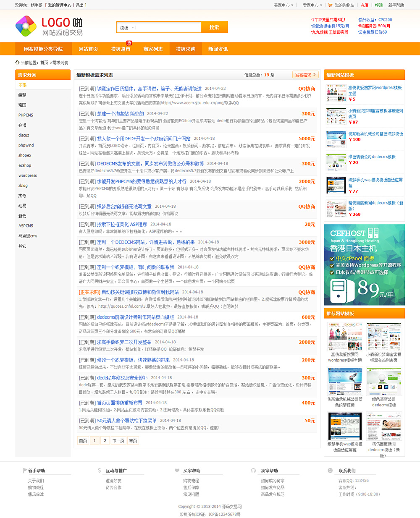
Task: Click the colorful LOGO site icon
Action: (x=26, y=26)
